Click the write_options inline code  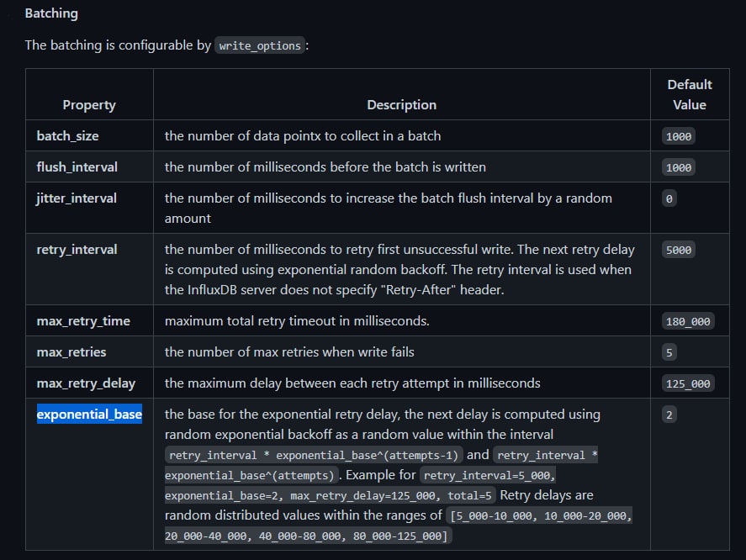[x=260, y=45]
